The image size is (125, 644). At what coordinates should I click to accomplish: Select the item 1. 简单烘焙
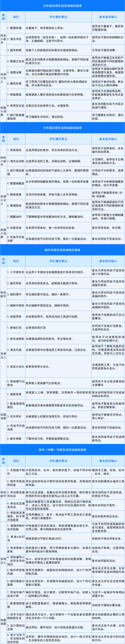click(14, 150)
